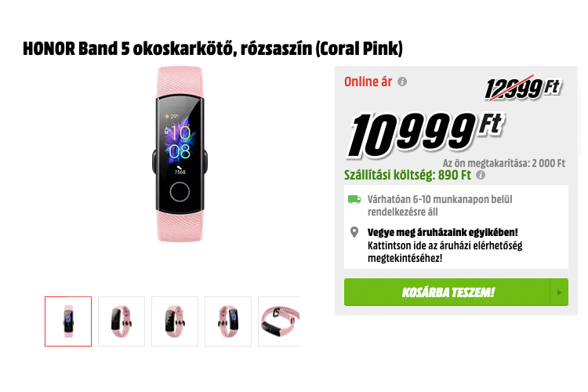
Task: Open the shipping cost info icon
Action: click(481, 175)
